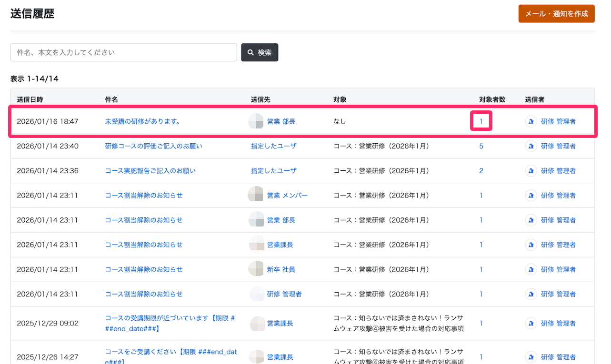This screenshot has height=364, width=611.
Task: Click なし in the 対象 column
Action: point(340,121)
